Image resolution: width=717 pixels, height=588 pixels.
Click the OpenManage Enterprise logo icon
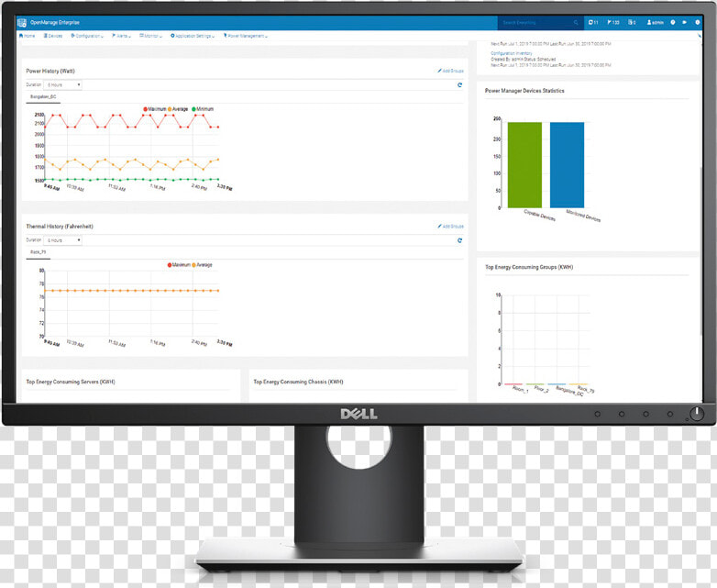coord(21,22)
